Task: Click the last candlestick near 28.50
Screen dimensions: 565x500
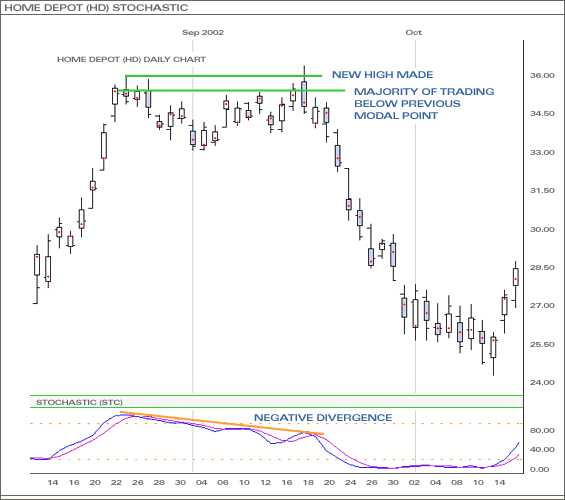Action: 516,285
